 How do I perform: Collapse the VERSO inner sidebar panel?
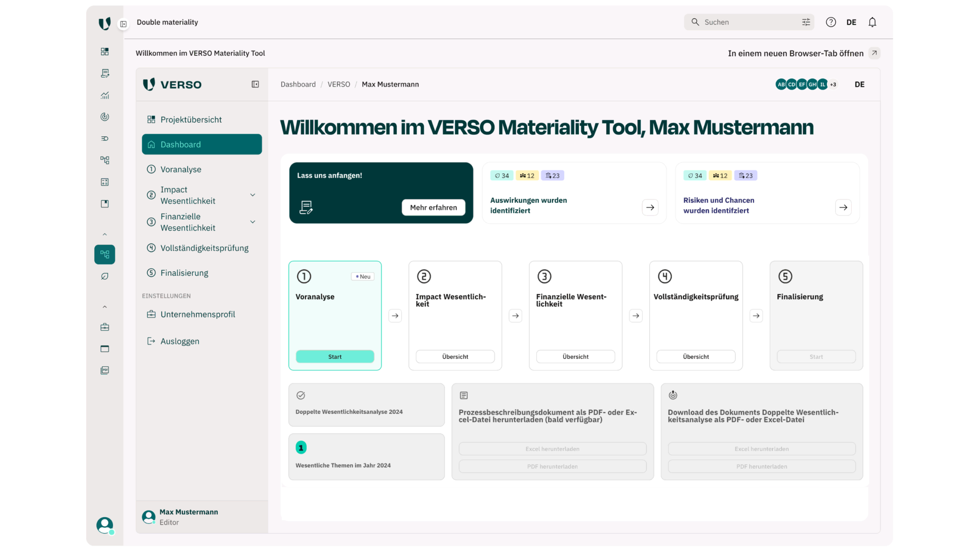tap(255, 84)
